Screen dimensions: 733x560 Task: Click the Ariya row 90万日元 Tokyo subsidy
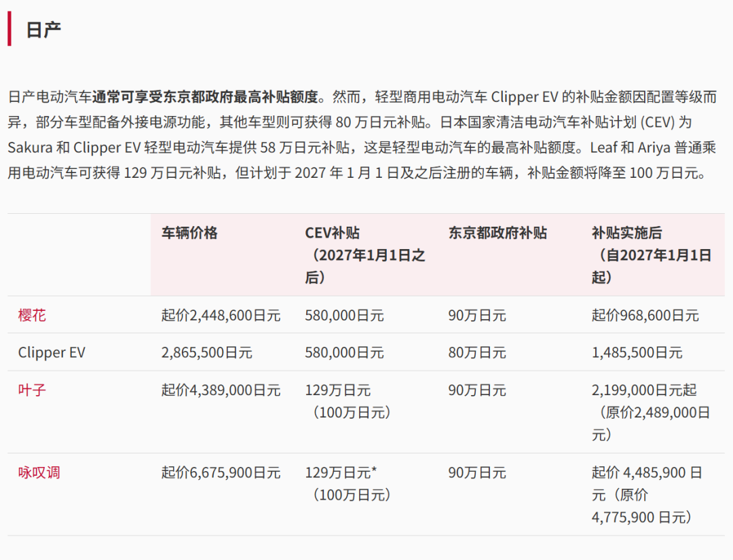click(x=477, y=473)
